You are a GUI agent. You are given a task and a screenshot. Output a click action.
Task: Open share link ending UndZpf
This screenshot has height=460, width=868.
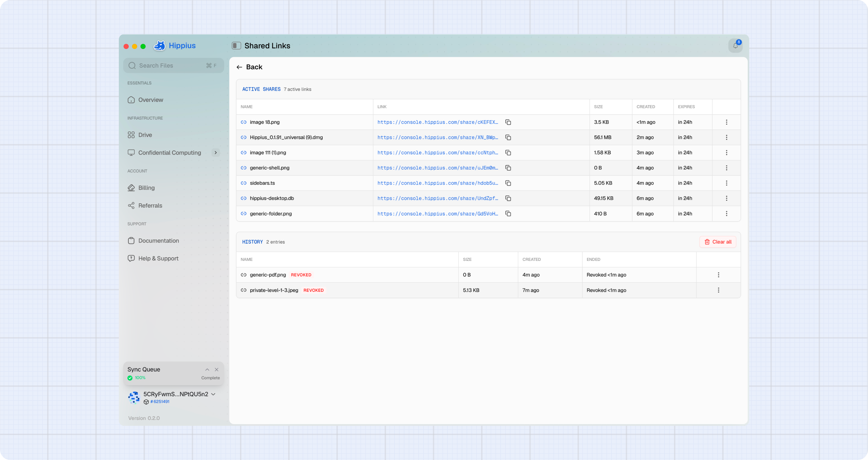pos(438,198)
